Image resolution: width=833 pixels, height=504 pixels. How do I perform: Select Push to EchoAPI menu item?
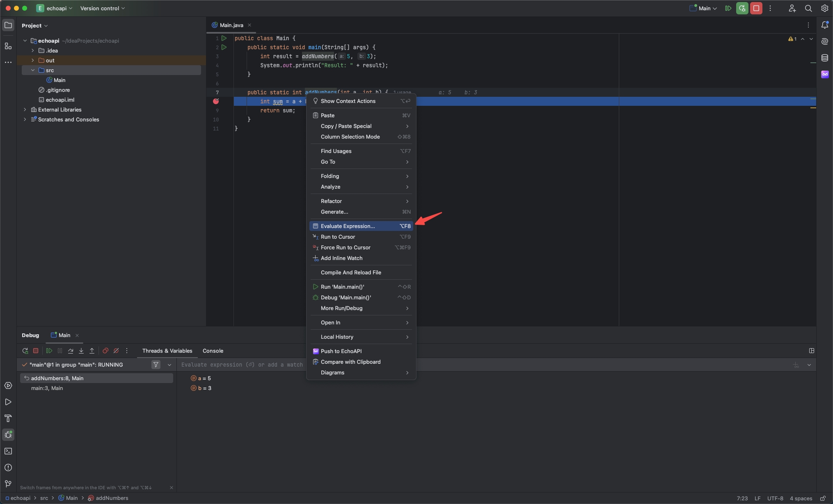point(361,351)
